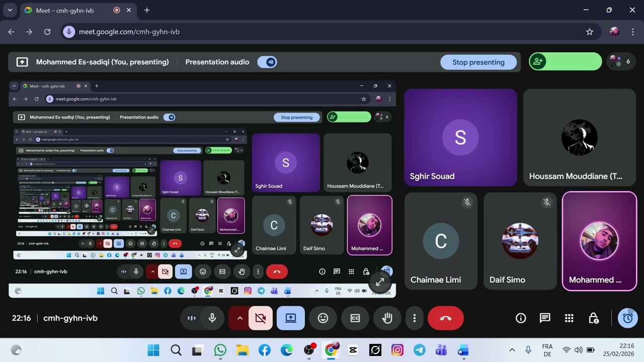The height and width of the screenshot is (362, 644).
Task: Toggle the main Presentation audio switch
Action: [x=267, y=62]
